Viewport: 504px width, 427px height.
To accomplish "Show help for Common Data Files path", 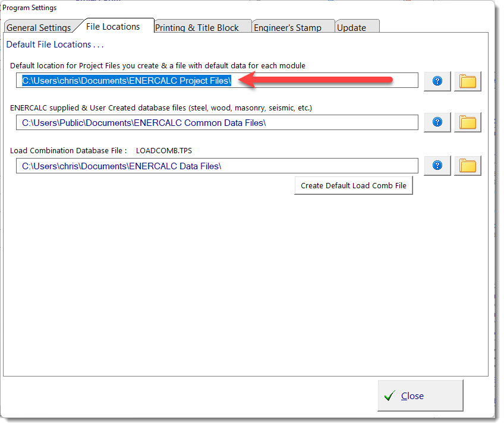I will [x=437, y=122].
